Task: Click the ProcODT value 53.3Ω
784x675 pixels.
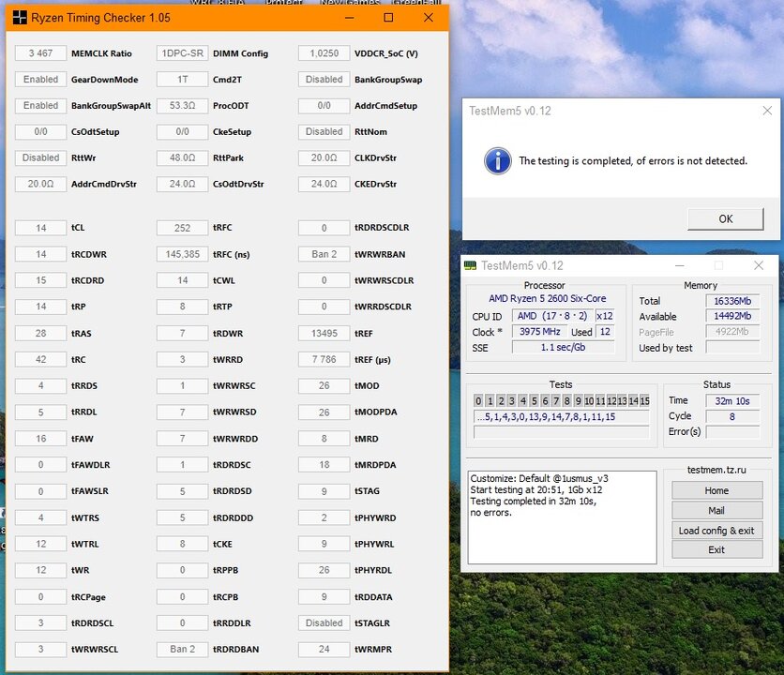Action: 183,106
